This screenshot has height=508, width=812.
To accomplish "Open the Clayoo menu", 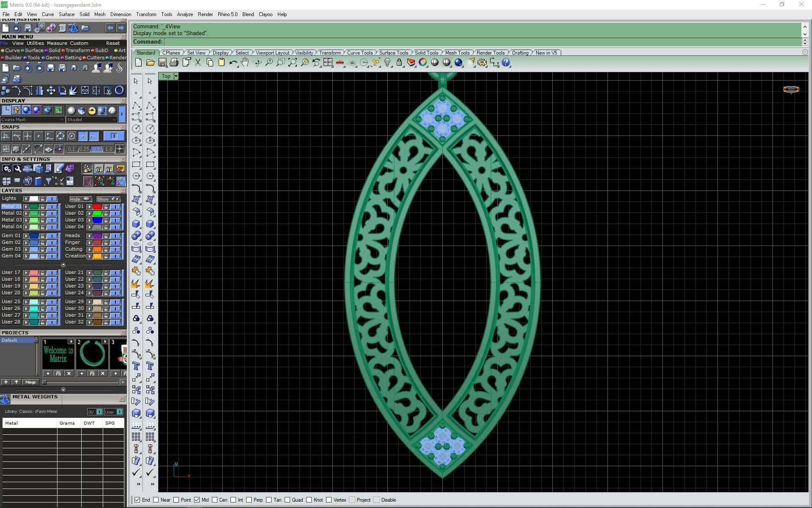I will click(x=266, y=14).
